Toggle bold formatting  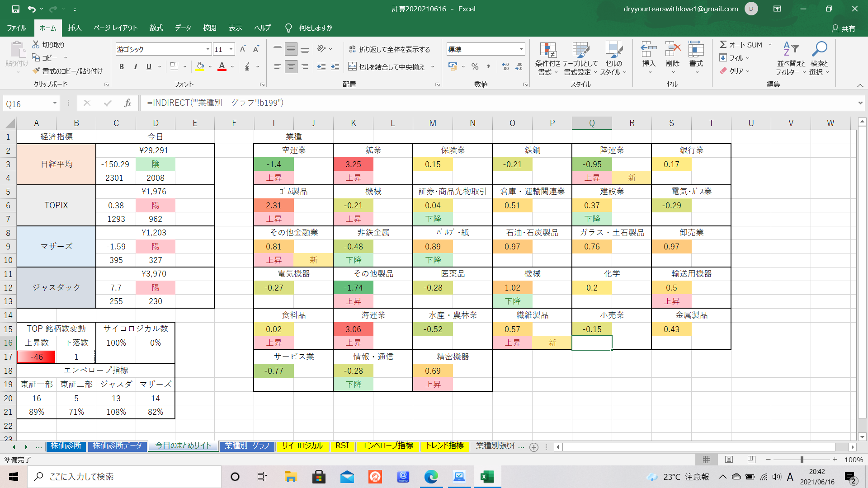pos(121,66)
